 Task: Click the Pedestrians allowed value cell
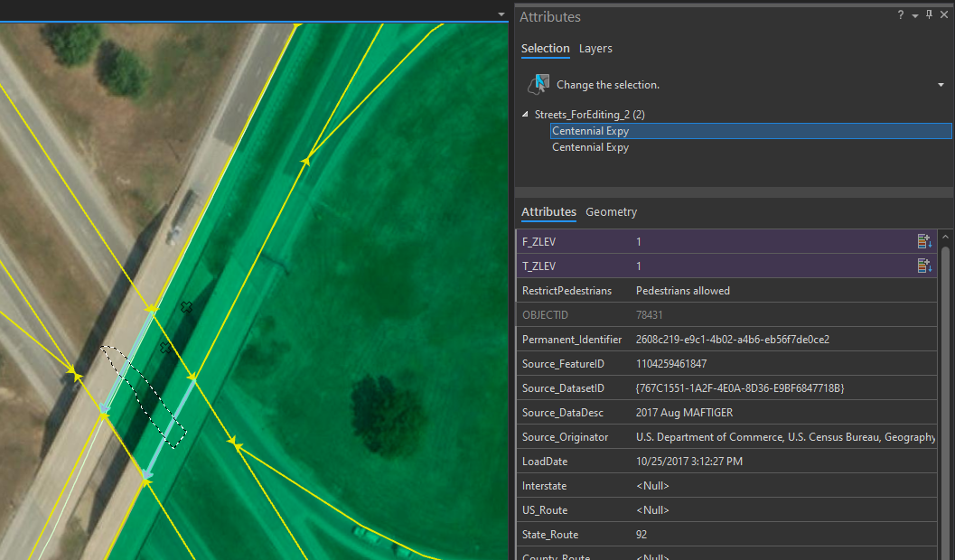click(x=678, y=290)
